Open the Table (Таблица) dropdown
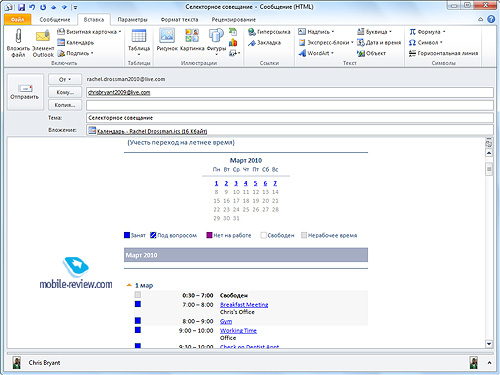Image resolution: width=500 pixels, height=375 pixels. (x=139, y=43)
